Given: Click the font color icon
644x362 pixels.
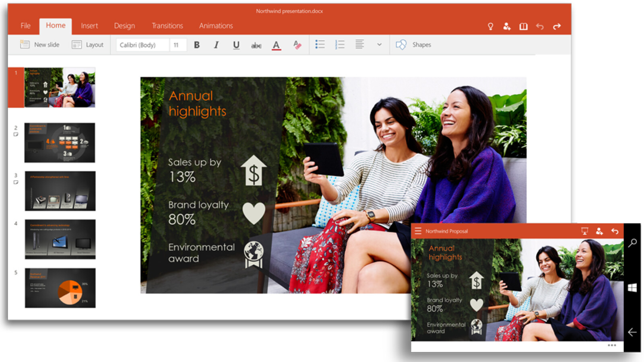Looking at the screenshot, I should point(276,45).
